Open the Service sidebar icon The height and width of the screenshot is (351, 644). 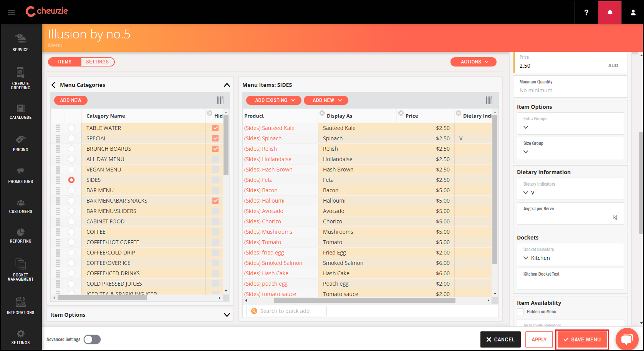coord(20,42)
